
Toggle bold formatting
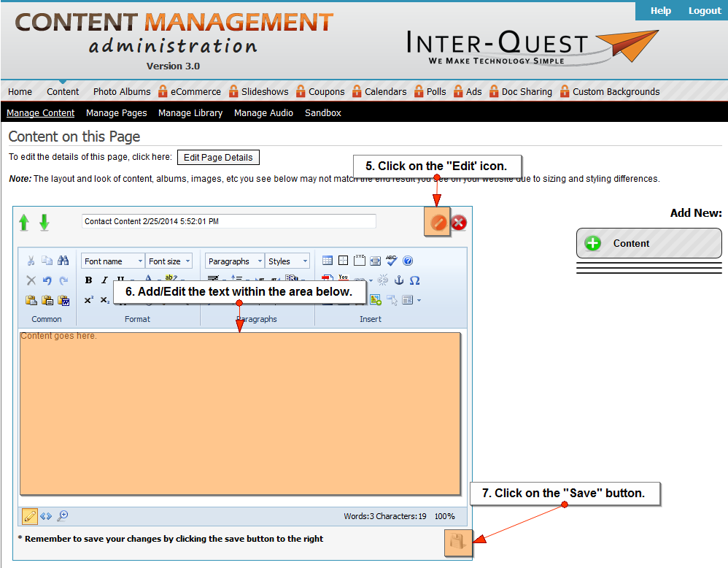click(88, 280)
